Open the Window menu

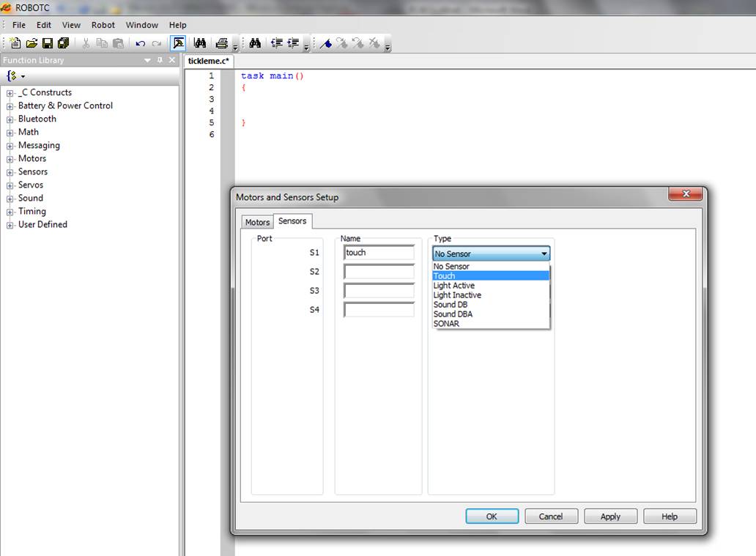142,25
